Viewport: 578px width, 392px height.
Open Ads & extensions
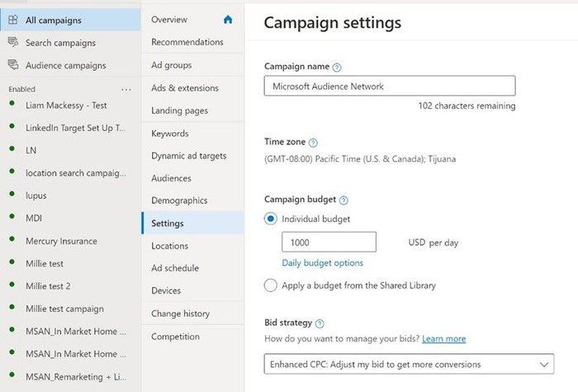[x=185, y=88]
